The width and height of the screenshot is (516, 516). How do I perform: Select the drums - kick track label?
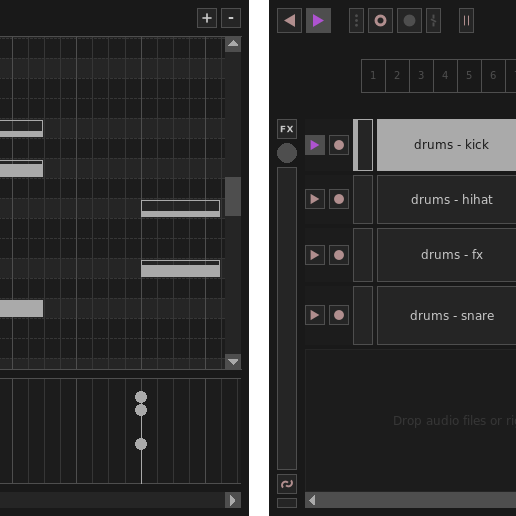(447, 145)
